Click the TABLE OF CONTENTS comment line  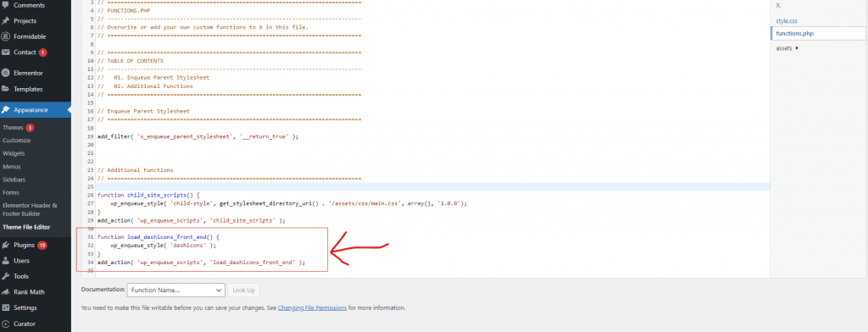pyautogui.click(x=130, y=60)
